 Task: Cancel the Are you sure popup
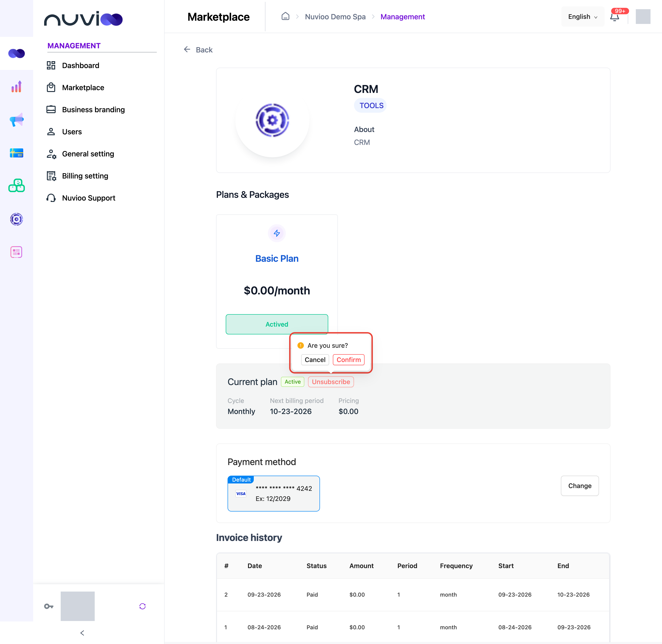315,359
